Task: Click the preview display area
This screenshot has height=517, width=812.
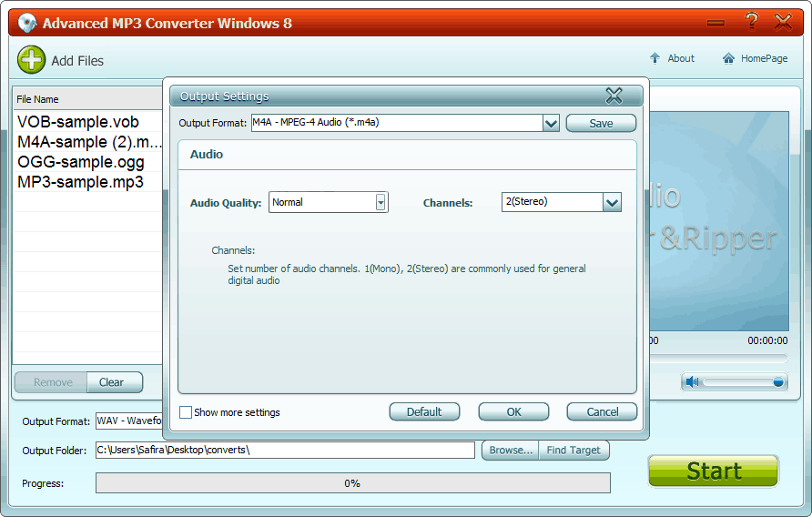Action: pyautogui.click(x=719, y=220)
